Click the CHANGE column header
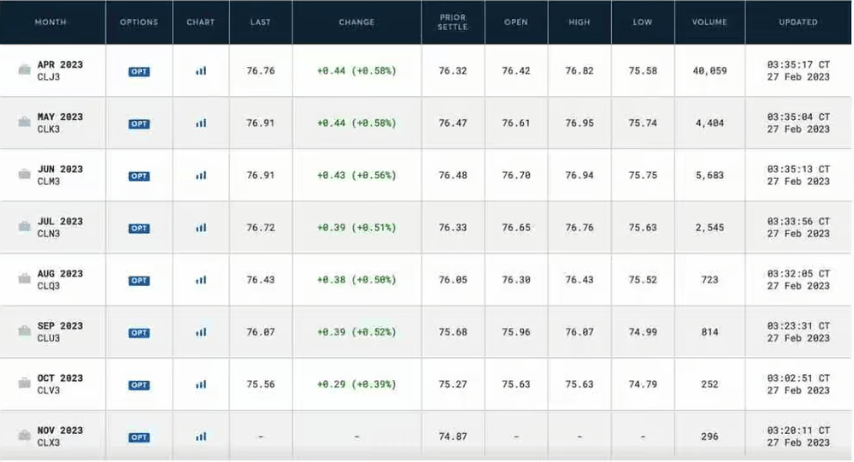This screenshot has height=462, width=854. (x=356, y=22)
